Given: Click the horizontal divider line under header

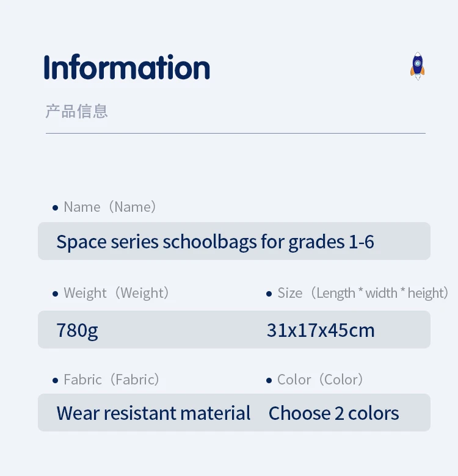Looking at the screenshot, I should tap(235, 133).
